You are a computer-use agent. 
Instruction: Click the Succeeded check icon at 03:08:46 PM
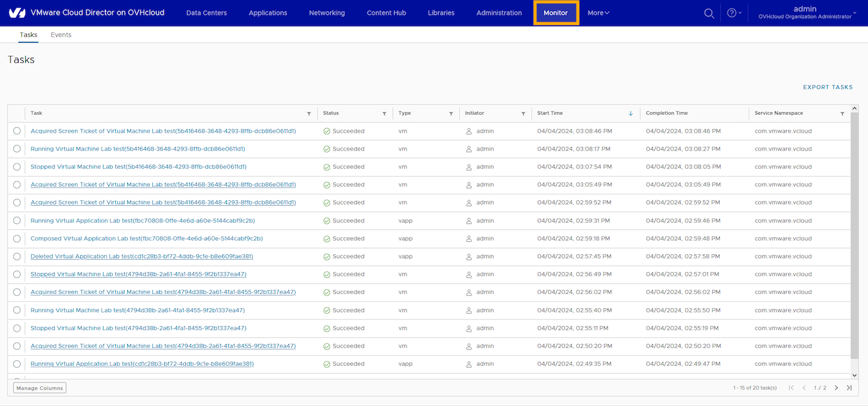(327, 131)
